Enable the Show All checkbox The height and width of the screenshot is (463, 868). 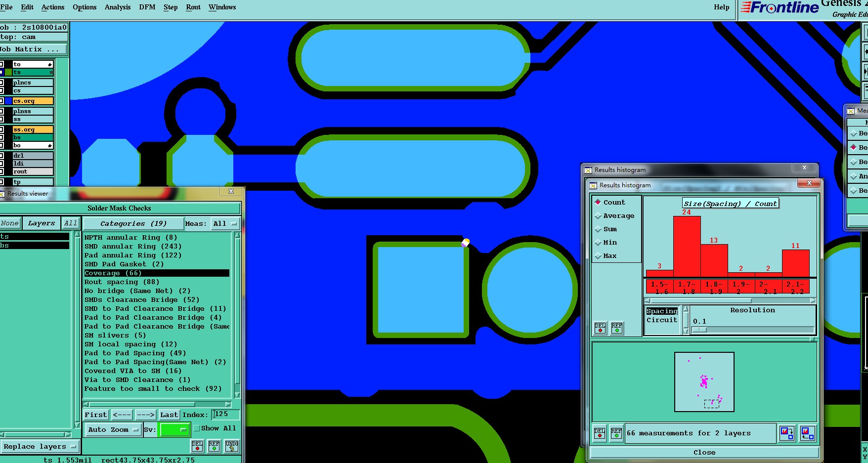197,428
